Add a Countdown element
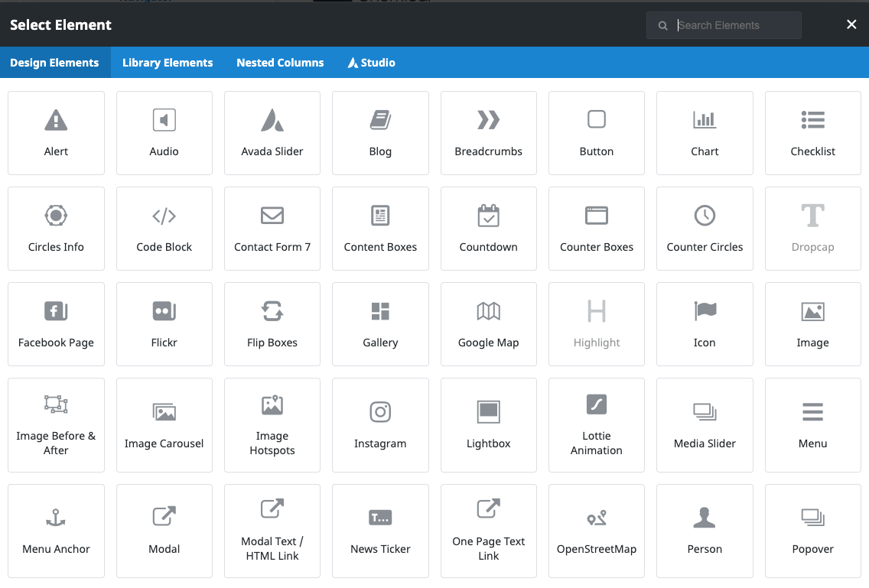Image resolution: width=869 pixels, height=588 pixels. 488,229
